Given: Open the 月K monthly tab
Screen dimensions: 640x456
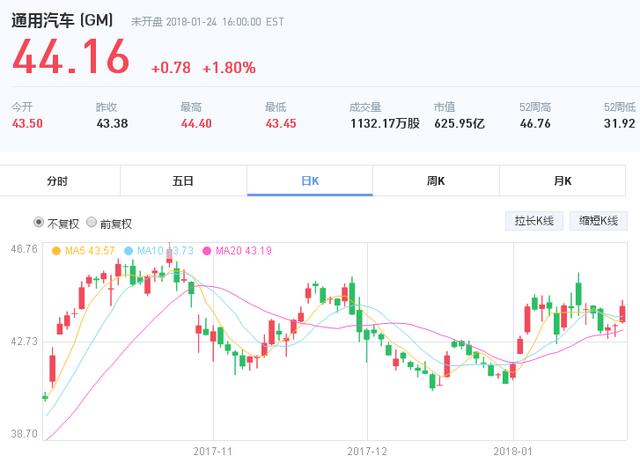Looking at the screenshot, I should (x=562, y=181).
